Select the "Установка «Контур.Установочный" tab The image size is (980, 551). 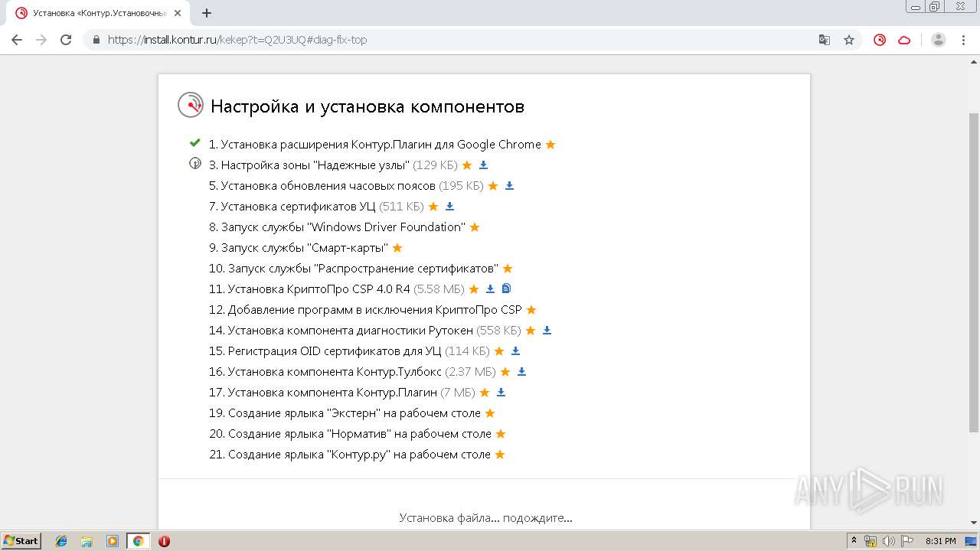[x=100, y=13]
